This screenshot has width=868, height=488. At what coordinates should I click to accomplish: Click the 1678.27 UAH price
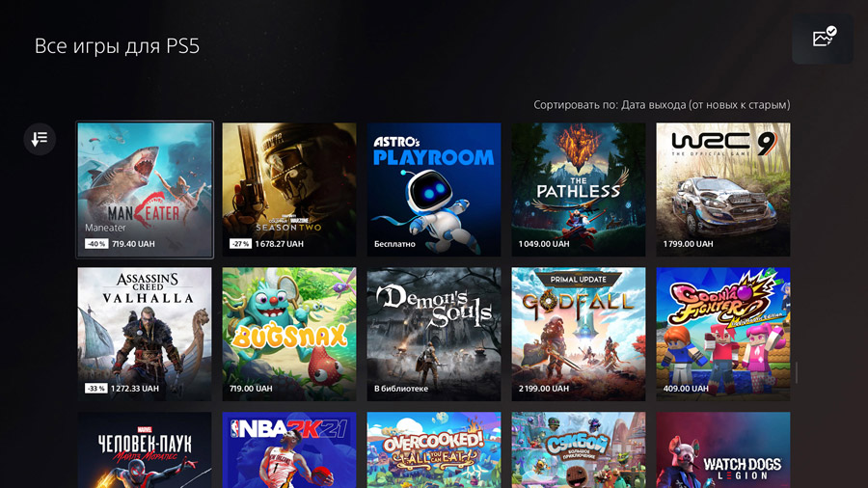(279, 243)
